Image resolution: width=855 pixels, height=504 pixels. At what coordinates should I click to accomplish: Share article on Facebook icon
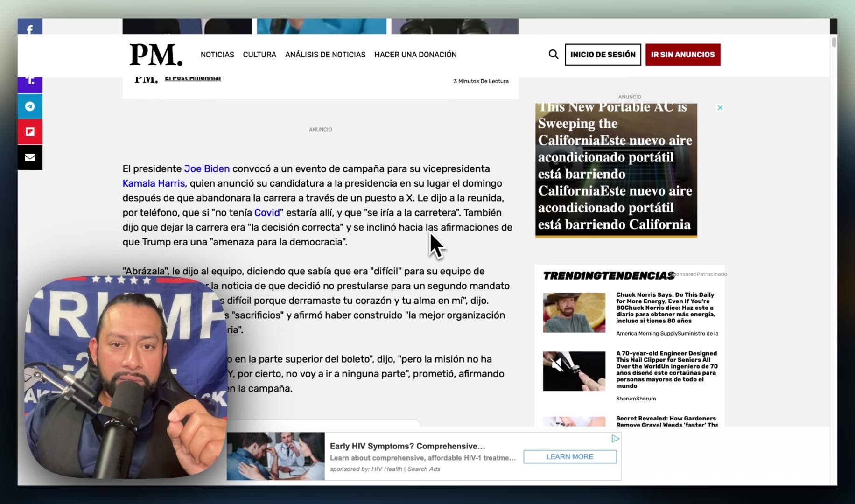point(30,27)
